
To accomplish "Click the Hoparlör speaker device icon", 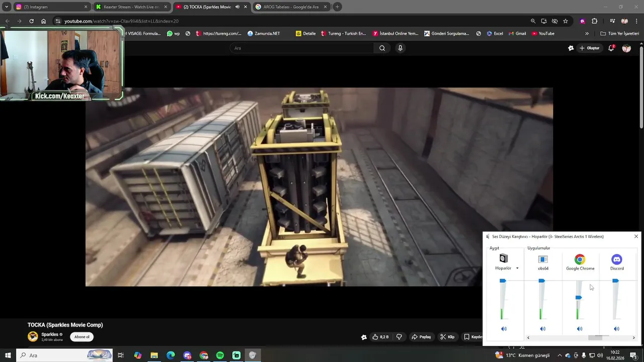I will [503, 259].
